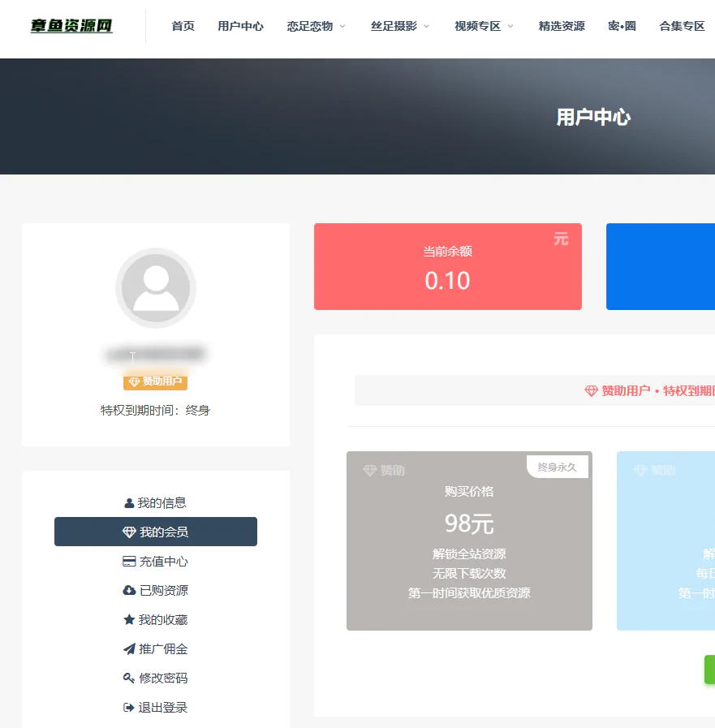Open 我的收藏 in sidebar
Viewport: 715px width, 728px height.
156,619
